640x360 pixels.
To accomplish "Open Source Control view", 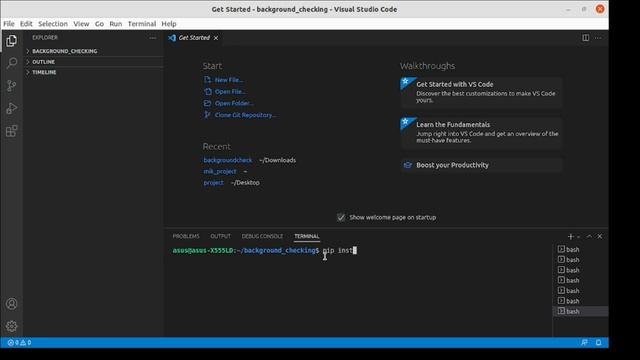I will (11, 85).
